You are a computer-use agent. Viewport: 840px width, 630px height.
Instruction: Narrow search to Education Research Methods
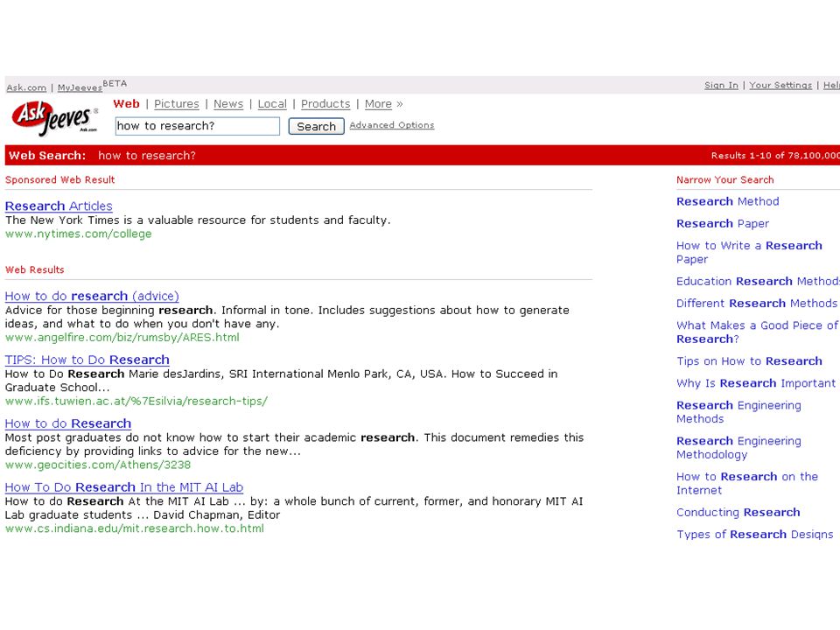pyautogui.click(x=758, y=281)
